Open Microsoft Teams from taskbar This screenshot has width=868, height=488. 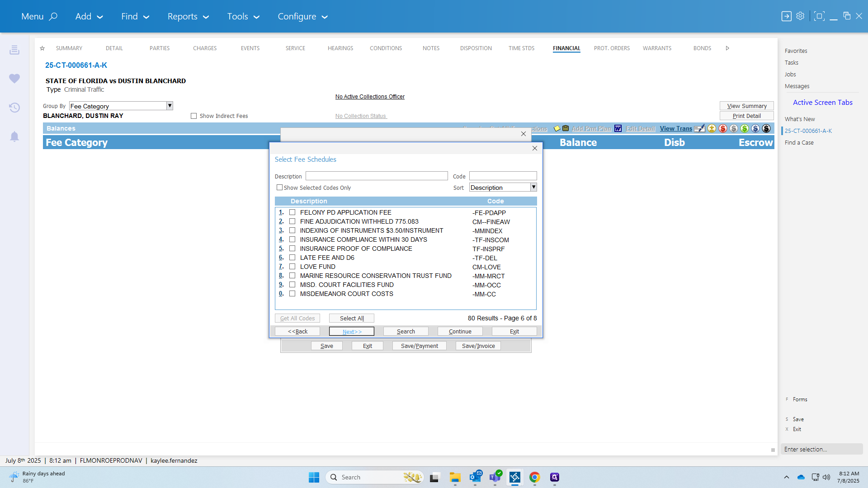coord(495,477)
